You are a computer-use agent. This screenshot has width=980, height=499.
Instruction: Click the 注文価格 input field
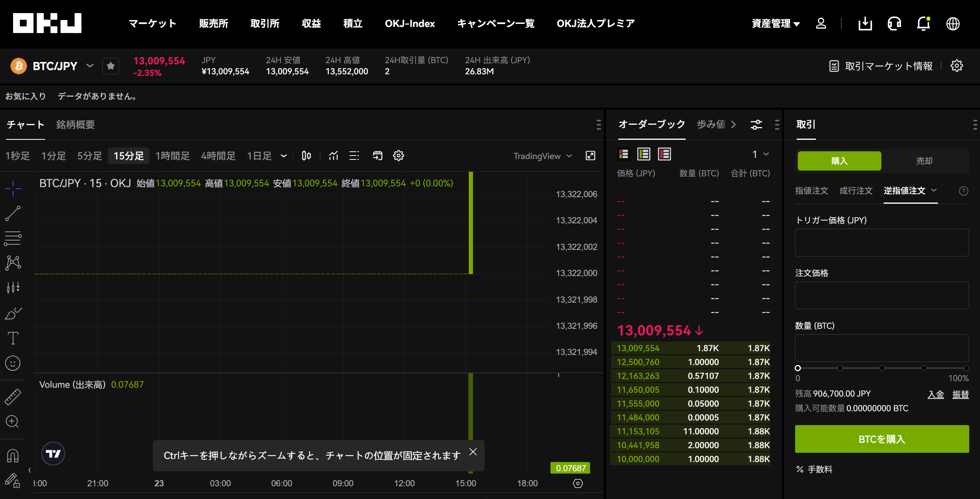(x=882, y=295)
